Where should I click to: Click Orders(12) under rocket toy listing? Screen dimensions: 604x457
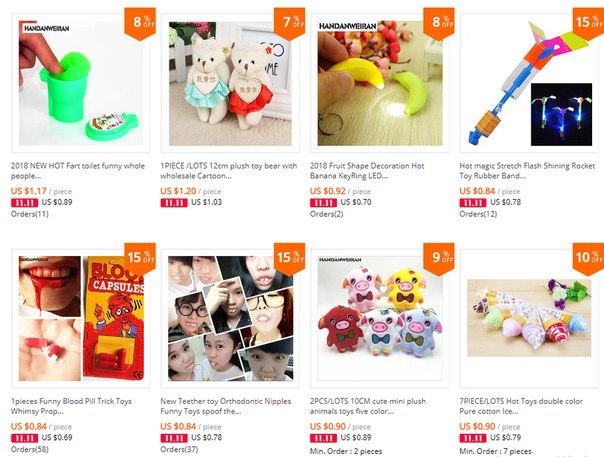click(478, 214)
